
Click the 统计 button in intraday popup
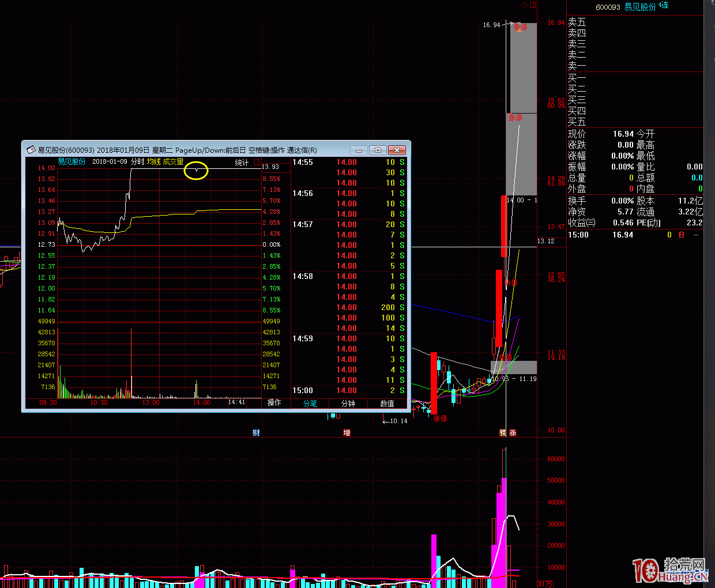[242, 163]
